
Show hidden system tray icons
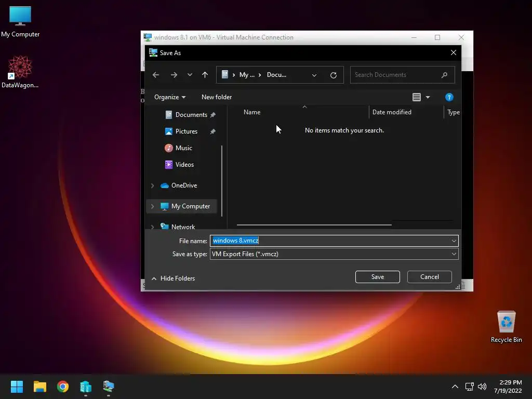point(455,387)
